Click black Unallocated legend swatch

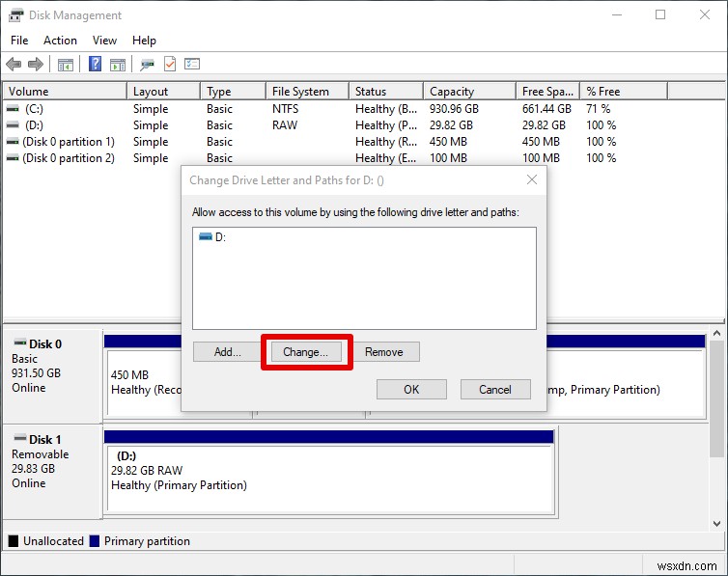coord(14,541)
